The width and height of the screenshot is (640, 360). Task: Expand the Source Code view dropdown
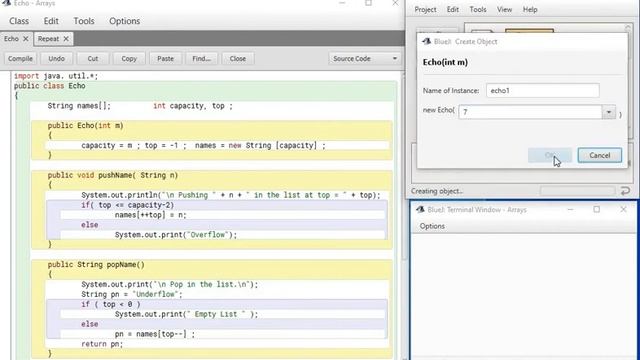[364, 59]
